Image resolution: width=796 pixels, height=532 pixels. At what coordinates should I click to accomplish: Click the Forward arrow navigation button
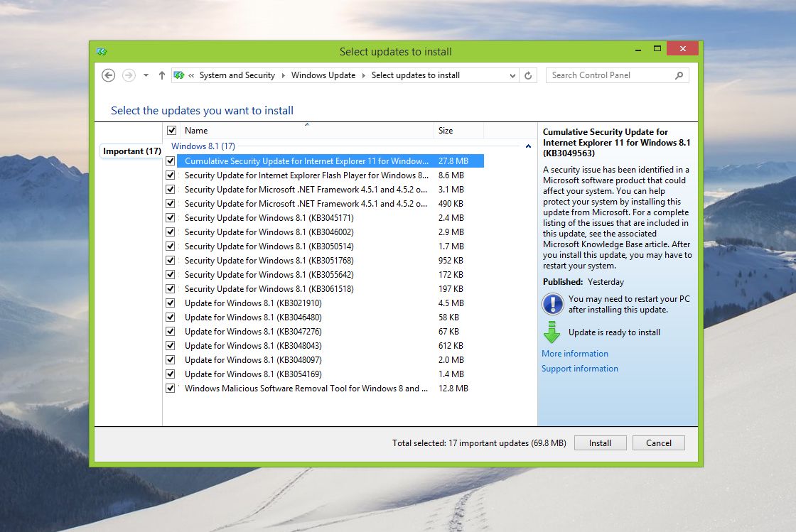click(129, 75)
